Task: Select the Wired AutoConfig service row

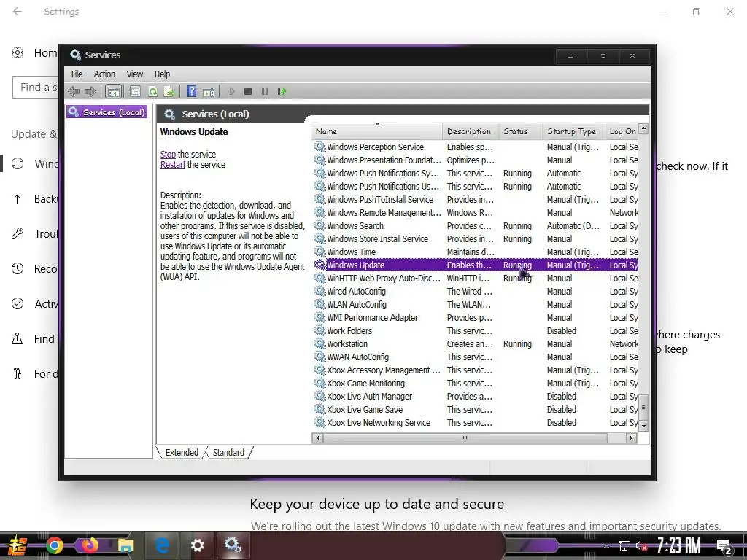Action: tap(476, 292)
